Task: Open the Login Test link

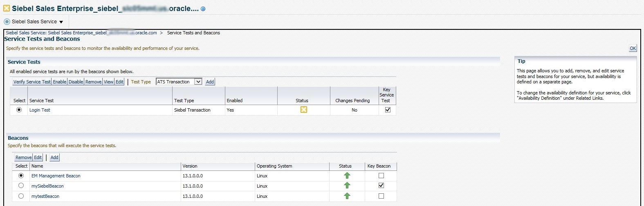Action: click(40, 110)
